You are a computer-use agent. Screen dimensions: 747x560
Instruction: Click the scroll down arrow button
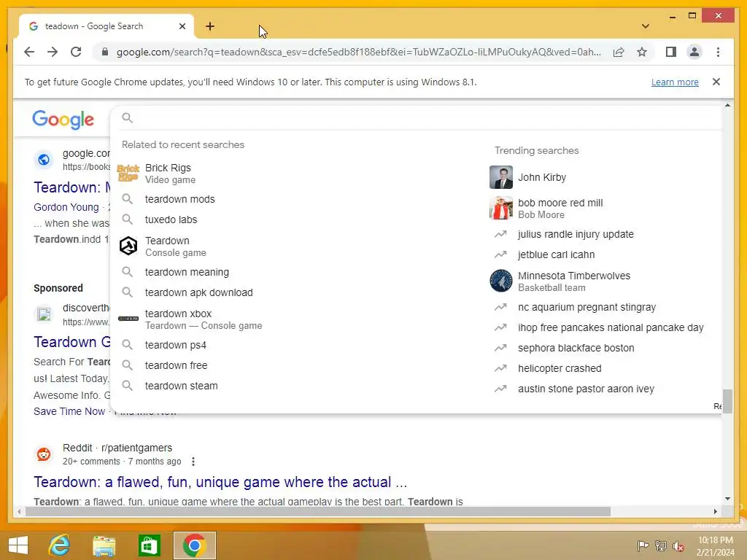coord(727,499)
